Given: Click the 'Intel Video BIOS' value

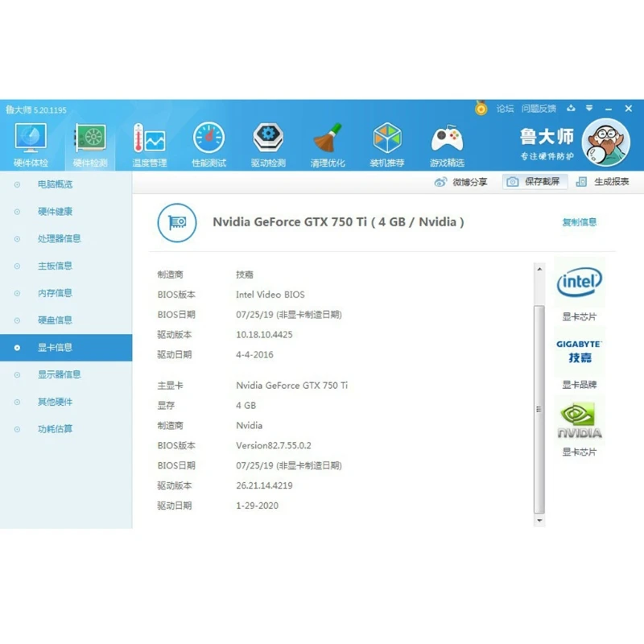Looking at the screenshot, I should 270,295.
